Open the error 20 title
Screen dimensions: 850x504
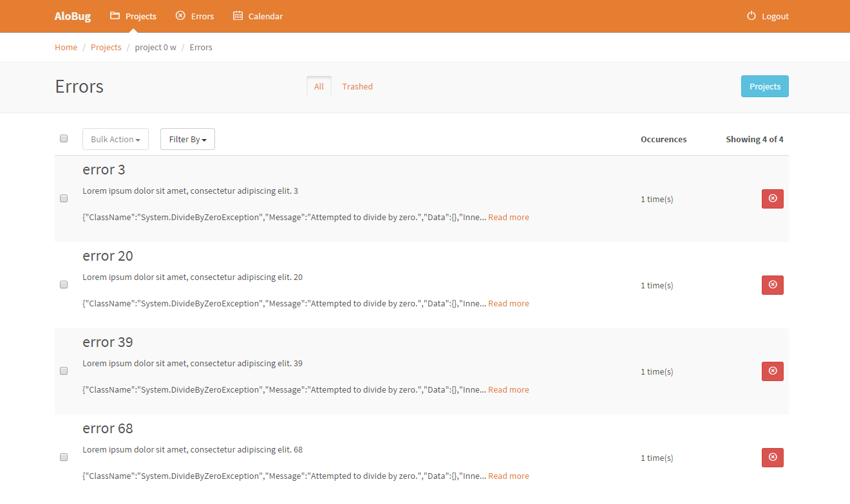(x=108, y=256)
